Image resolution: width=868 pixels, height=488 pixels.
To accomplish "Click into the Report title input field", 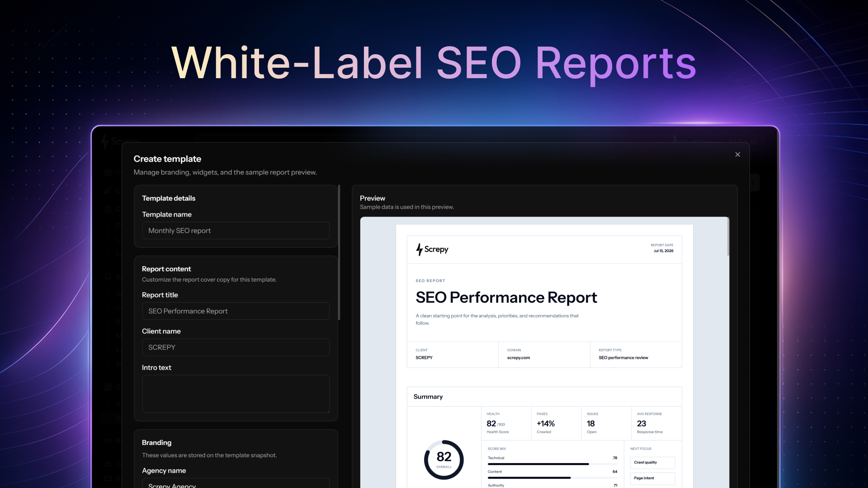I will (236, 311).
